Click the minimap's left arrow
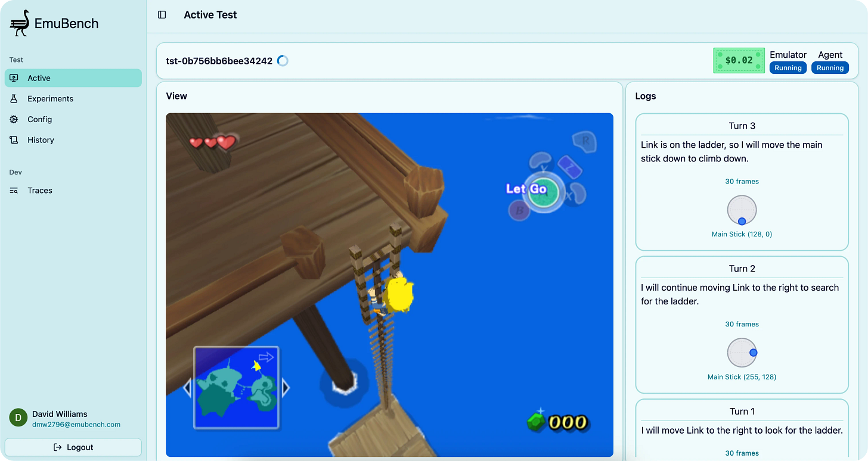The width and height of the screenshot is (868, 461). [187, 388]
